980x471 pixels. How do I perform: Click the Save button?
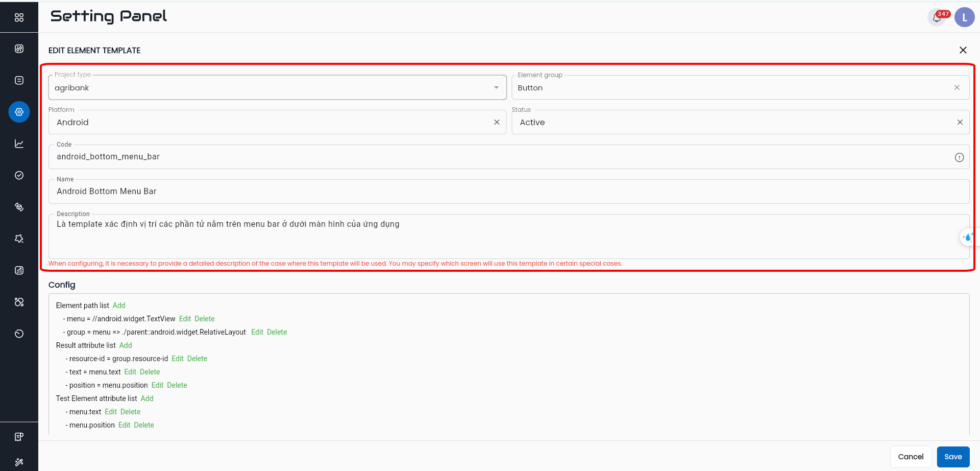(952, 457)
